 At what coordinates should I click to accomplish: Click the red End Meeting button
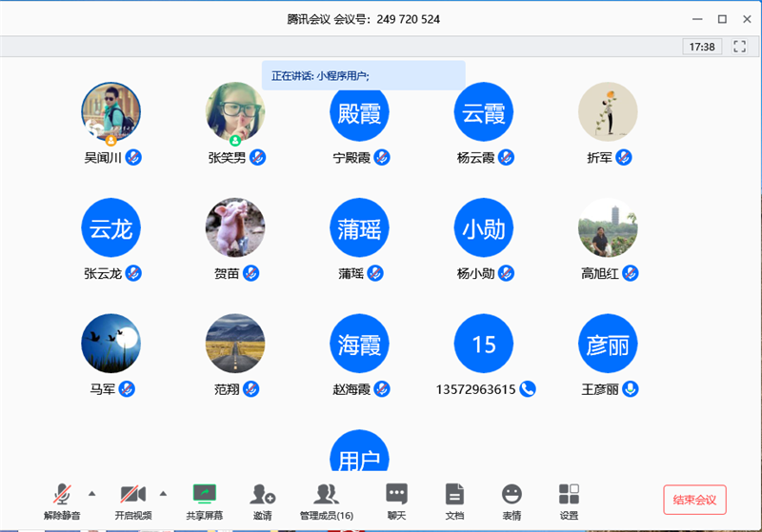click(x=695, y=500)
